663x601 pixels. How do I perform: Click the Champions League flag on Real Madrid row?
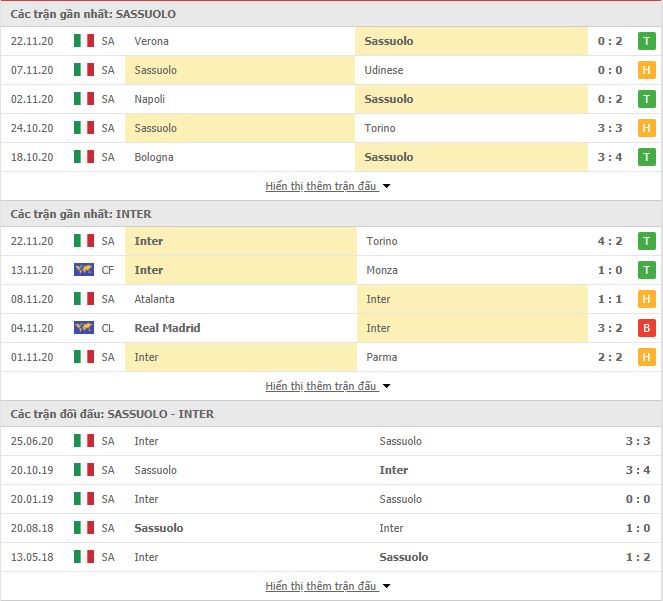click(84, 327)
